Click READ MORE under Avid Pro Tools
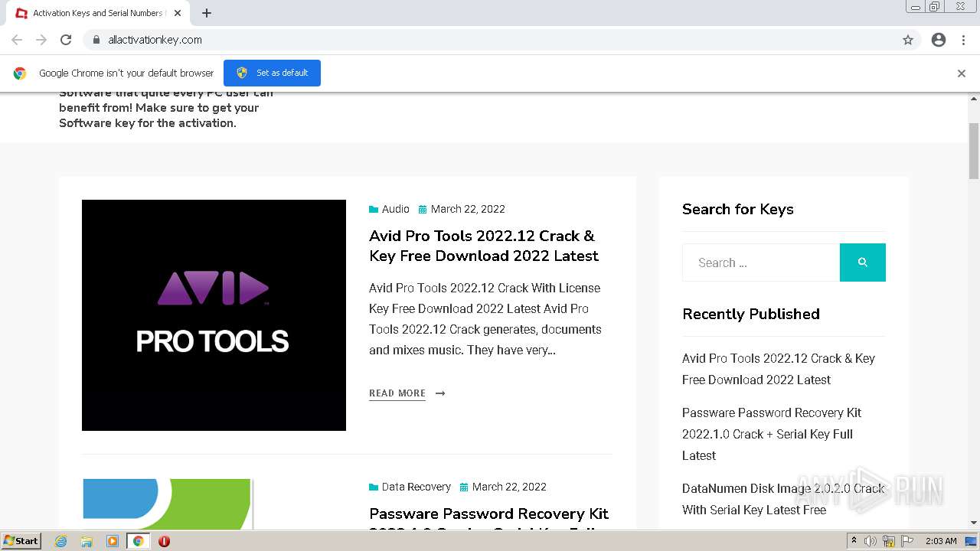This screenshot has width=980, height=551. pyautogui.click(x=397, y=393)
